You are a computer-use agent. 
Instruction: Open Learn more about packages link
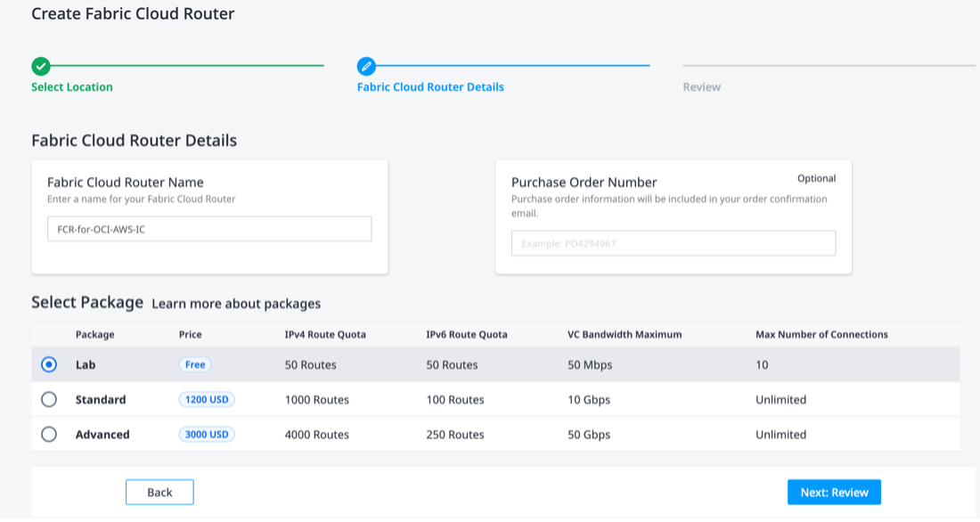point(236,304)
